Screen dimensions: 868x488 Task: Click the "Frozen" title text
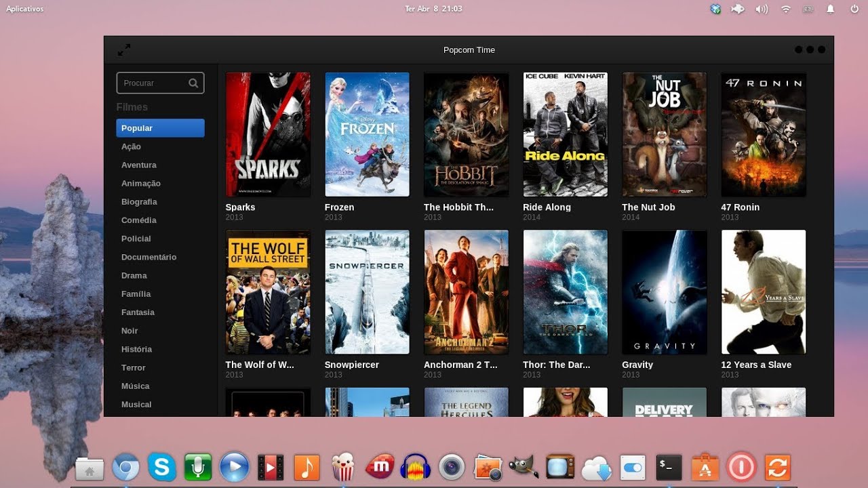[339, 207]
